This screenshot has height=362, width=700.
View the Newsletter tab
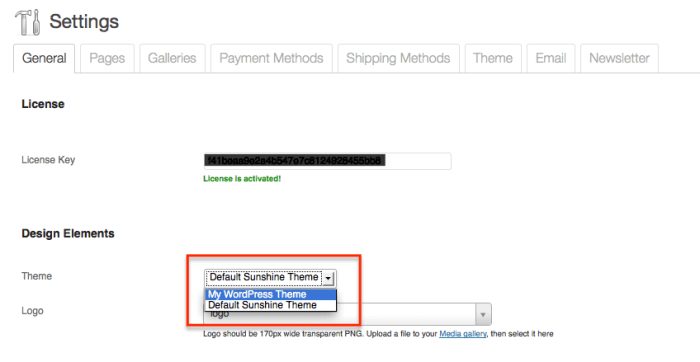tap(619, 58)
